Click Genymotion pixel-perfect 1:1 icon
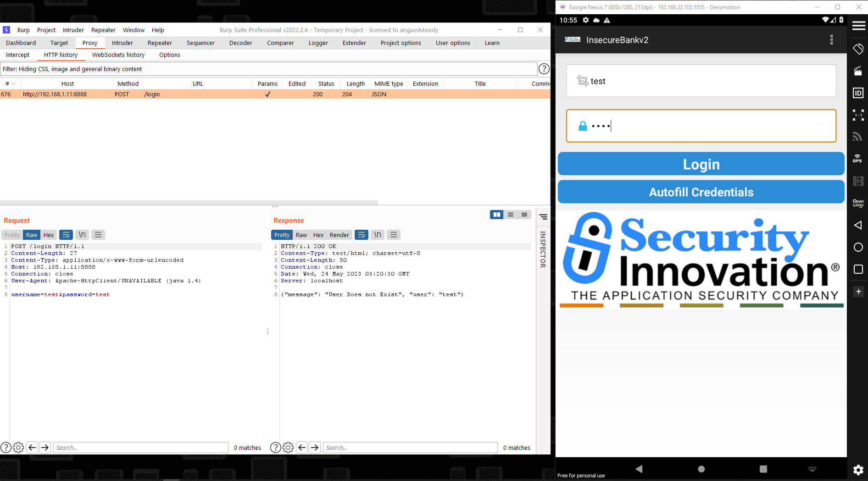The image size is (868, 481). tap(858, 115)
